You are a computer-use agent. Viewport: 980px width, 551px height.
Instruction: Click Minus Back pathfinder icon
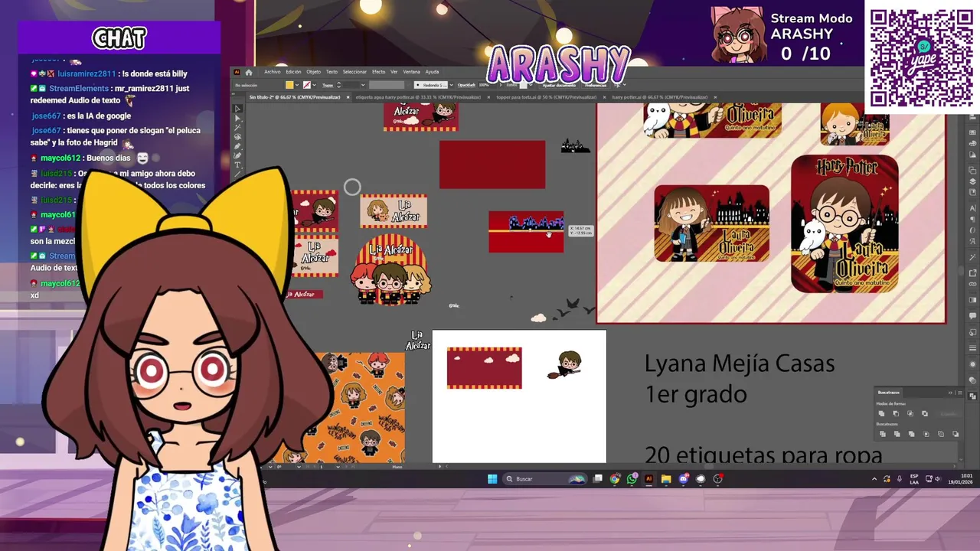click(x=955, y=434)
